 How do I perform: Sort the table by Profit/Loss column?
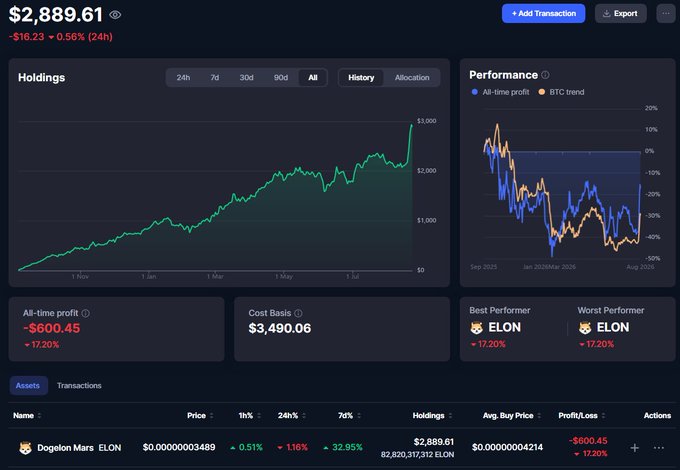[582, 415]
